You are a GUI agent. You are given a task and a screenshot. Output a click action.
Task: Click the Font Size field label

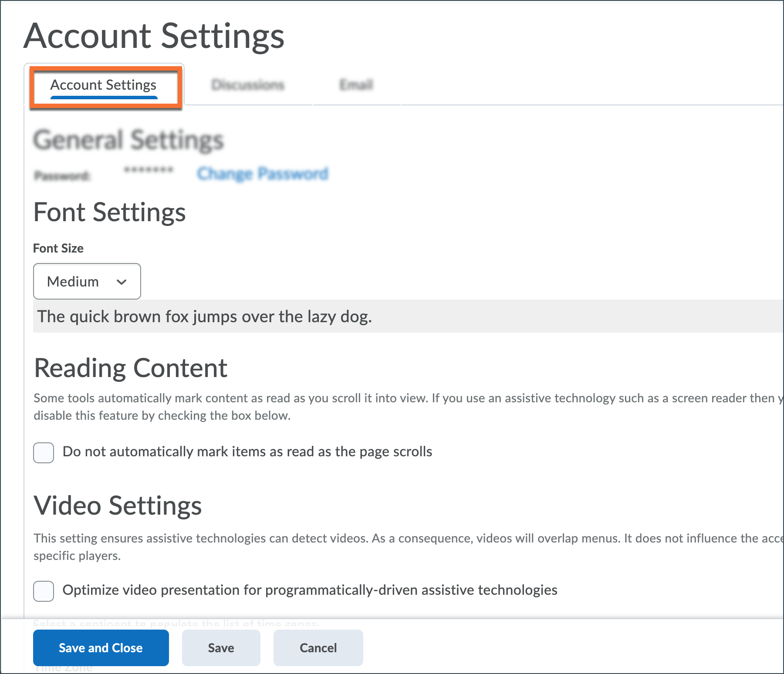tap(58, 248)
